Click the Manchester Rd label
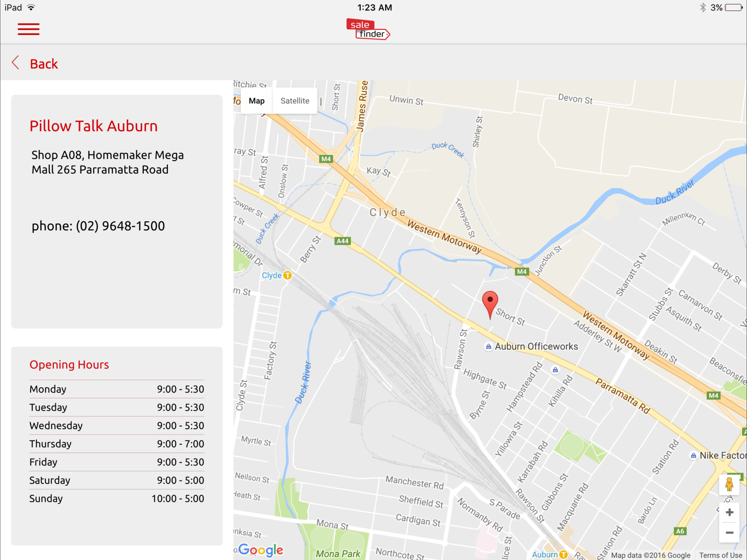Viewport: 747px width, 560px height. pos(414,482)
